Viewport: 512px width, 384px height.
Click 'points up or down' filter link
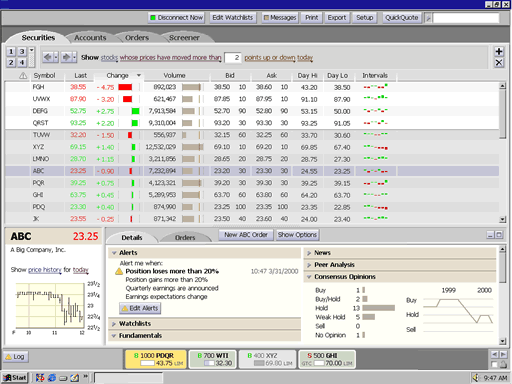[270, 58]
